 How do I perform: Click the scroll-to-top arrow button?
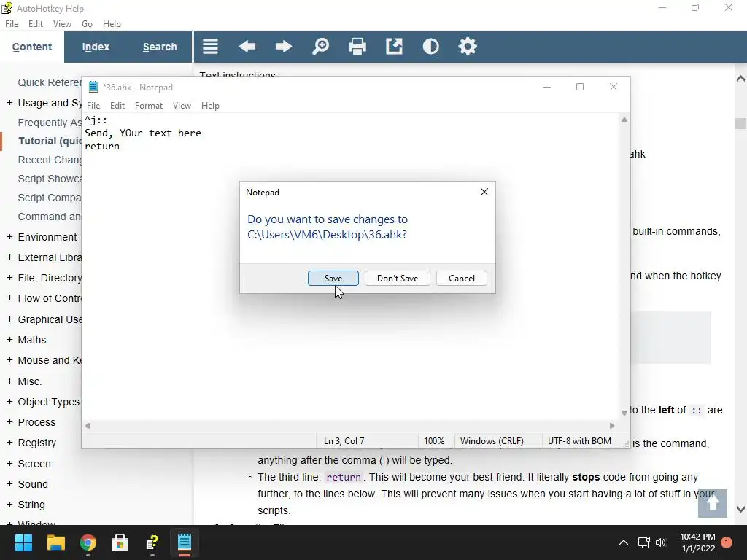(x=712, y=503)
